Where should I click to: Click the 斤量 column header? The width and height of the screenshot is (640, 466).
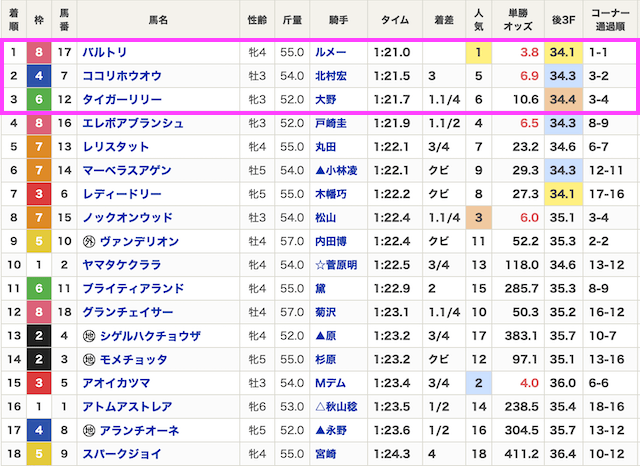tap(292, 20)
